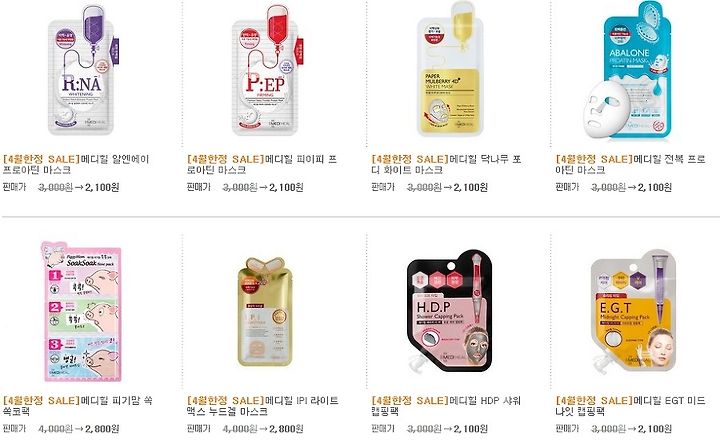Click the 2,100원 price under the Abalone mask

[x=655, y=187]
